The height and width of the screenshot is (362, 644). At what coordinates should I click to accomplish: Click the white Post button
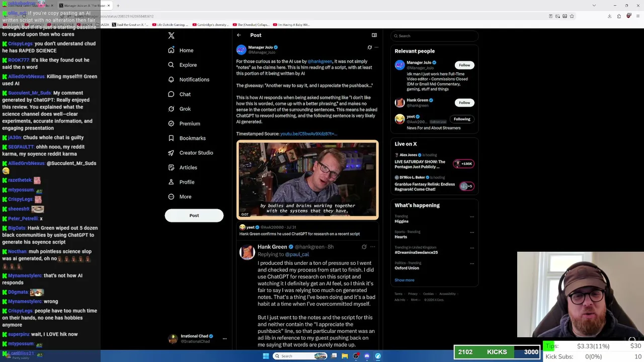tap(194, 216)
